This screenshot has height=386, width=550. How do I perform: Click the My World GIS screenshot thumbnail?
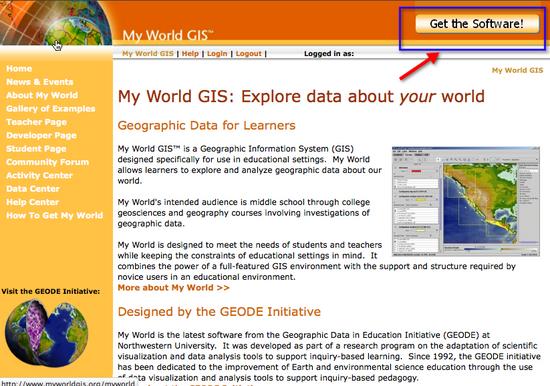(466, 201)
